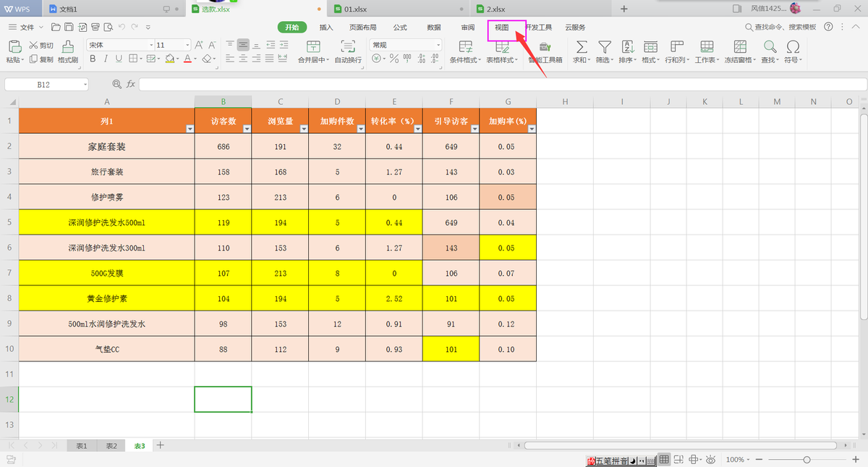The image size is (868, 467).
Task: Click the Sort (排序) icon
Action: coord(627,46)
